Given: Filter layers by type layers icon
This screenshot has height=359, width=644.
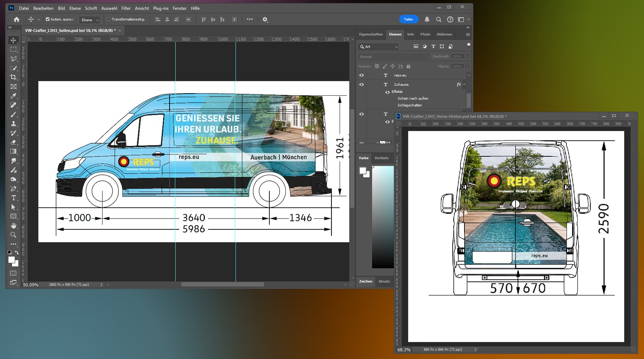Looking at the screenshot, I should point(433,46).
